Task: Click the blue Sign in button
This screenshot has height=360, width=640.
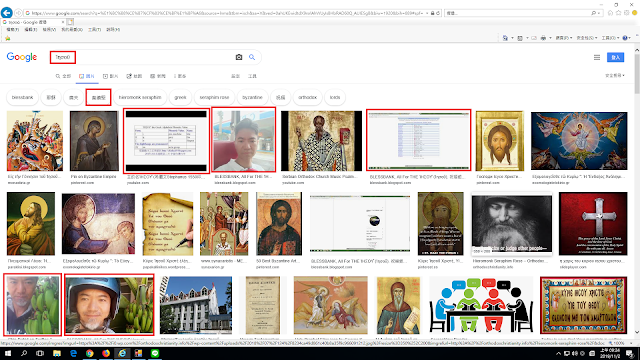Action: [x=616, y=58]
